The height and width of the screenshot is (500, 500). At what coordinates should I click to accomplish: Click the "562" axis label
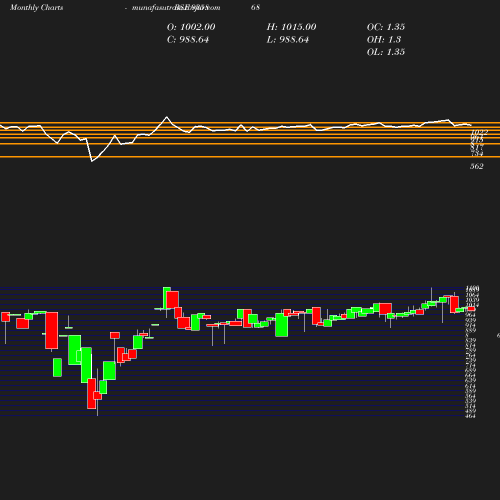tap(477, 166)
